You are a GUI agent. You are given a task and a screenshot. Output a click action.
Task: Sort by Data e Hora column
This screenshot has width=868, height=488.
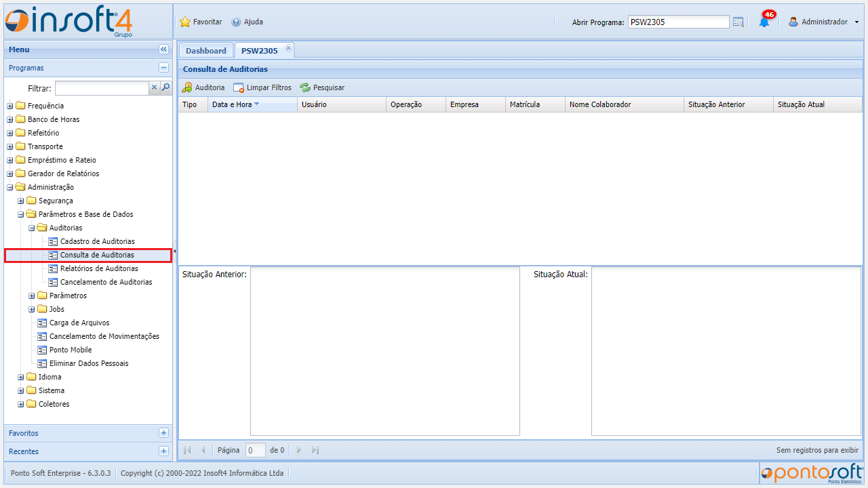tap(232, 104)
